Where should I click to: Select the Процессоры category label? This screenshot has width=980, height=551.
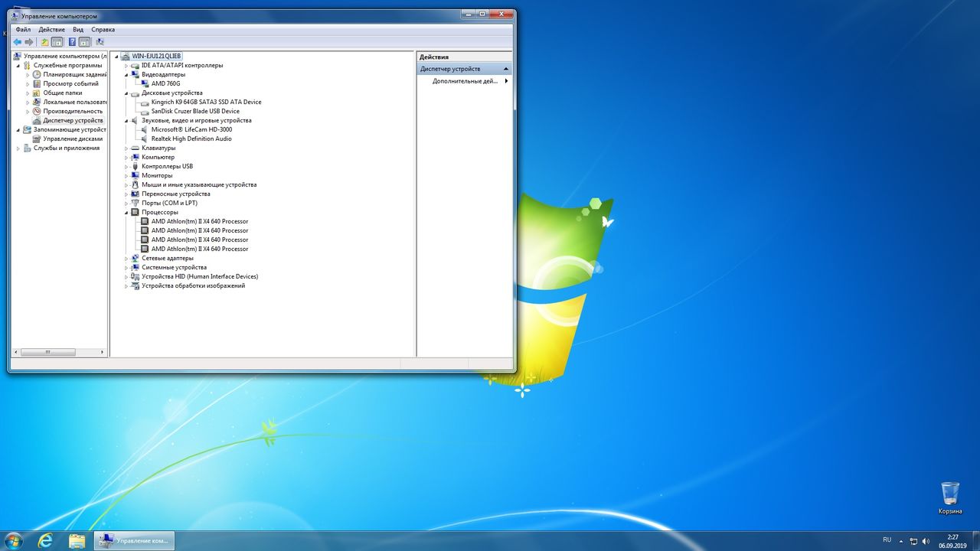tap(159, 212)
